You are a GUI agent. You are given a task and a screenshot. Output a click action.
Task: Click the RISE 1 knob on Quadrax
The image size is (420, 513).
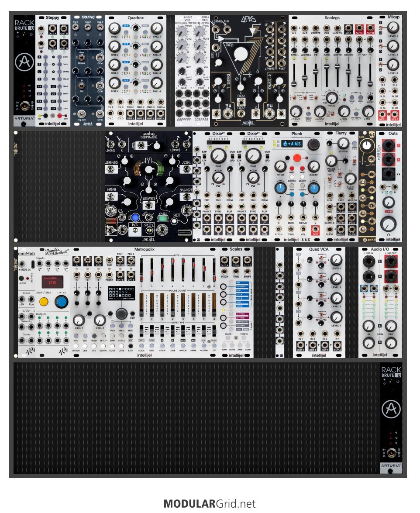[x=114, y=29]
